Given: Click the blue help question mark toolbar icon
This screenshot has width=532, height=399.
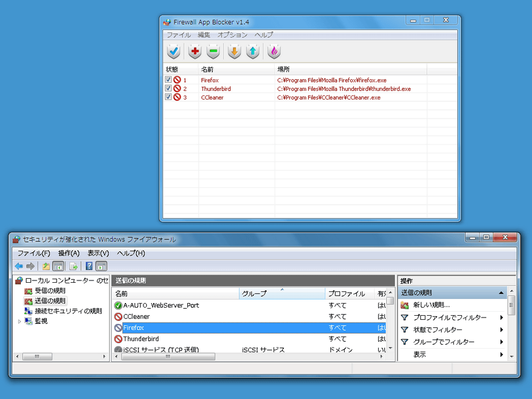Looking at the screenshot, I should [x=89, y=267].
